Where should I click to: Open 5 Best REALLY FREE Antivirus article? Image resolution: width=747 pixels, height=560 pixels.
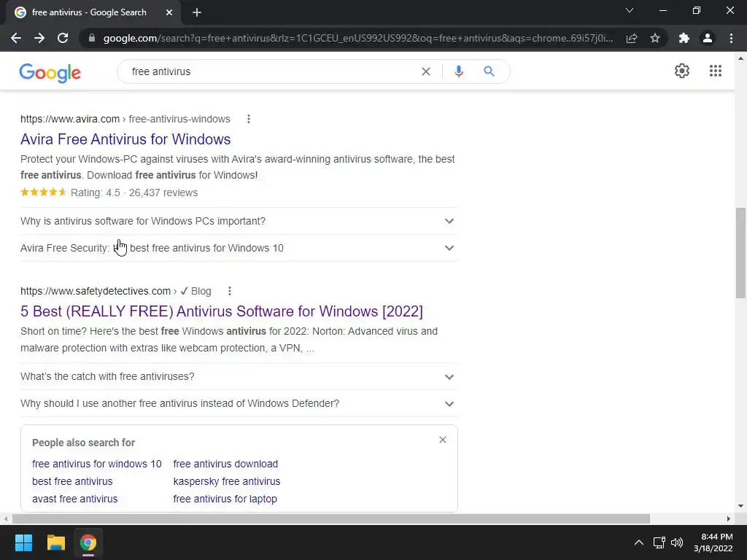point(222,311)
